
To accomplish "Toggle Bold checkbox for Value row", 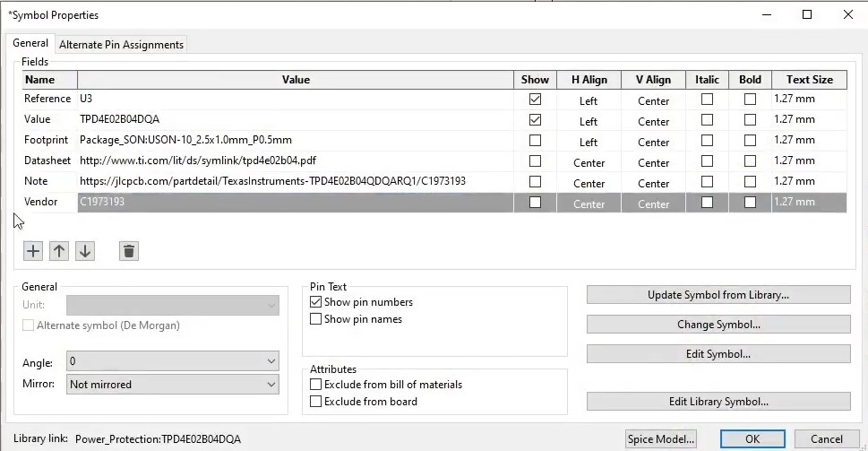I will tap(750, 119).
